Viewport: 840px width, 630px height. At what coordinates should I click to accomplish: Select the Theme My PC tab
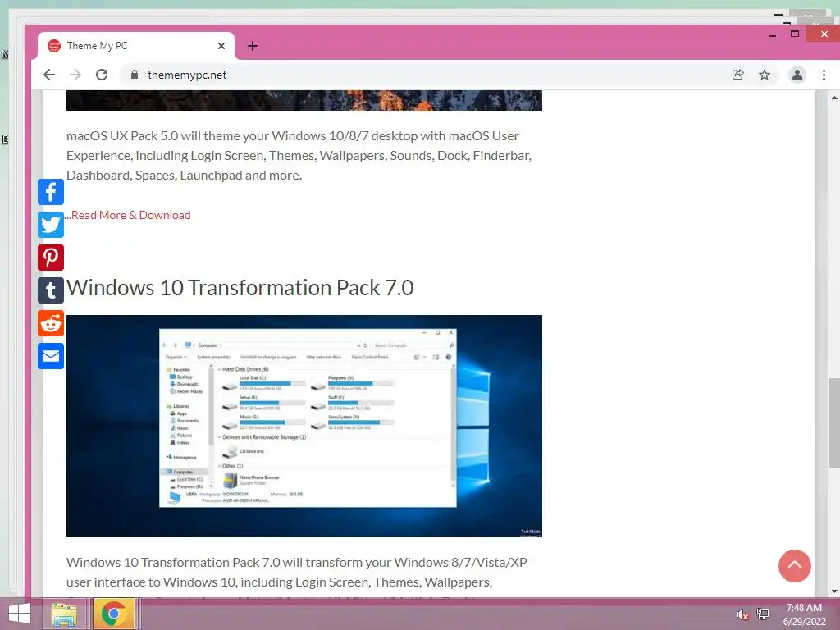pyautogui.click(x=136, y=46)
